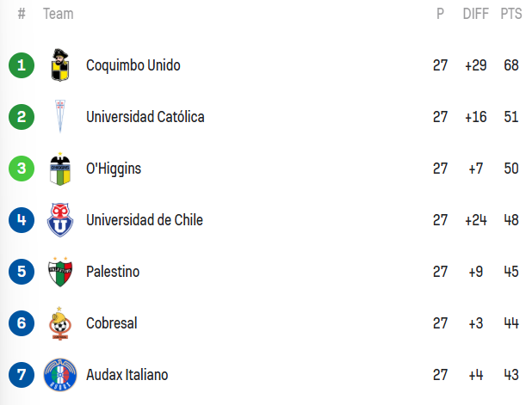Click the Universidad de Chile club crest
This screenshot has height=405, width=532.
point(60,220)
